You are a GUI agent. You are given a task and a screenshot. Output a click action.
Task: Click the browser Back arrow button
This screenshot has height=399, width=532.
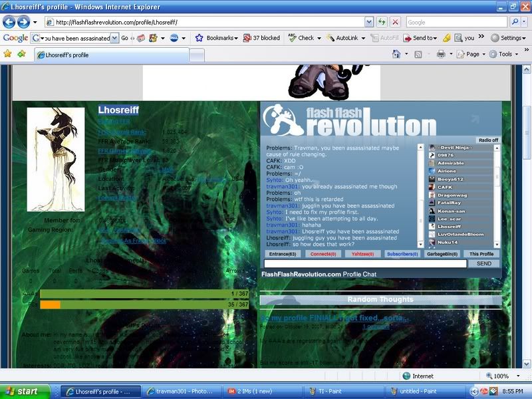[x=10, y=22]
